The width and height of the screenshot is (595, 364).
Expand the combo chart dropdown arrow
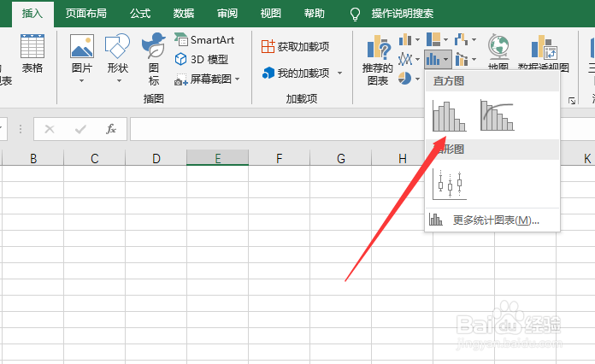point(474,59)
